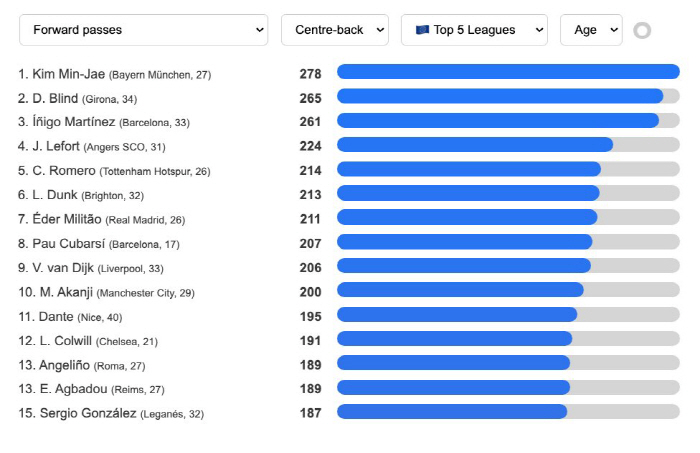Click J. Lefort's progress bar
Screen dimensions: 700x453
[508, 145]
